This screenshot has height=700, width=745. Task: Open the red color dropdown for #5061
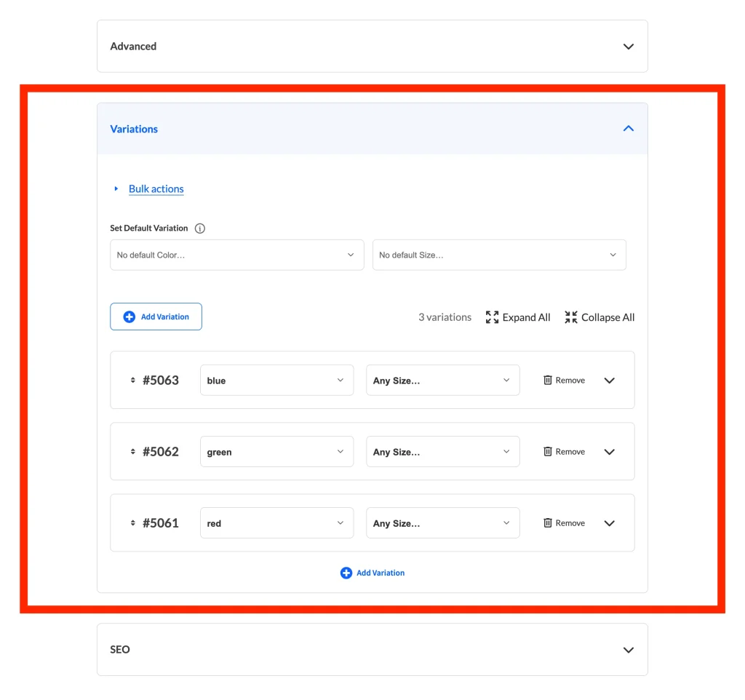[276, 523]
